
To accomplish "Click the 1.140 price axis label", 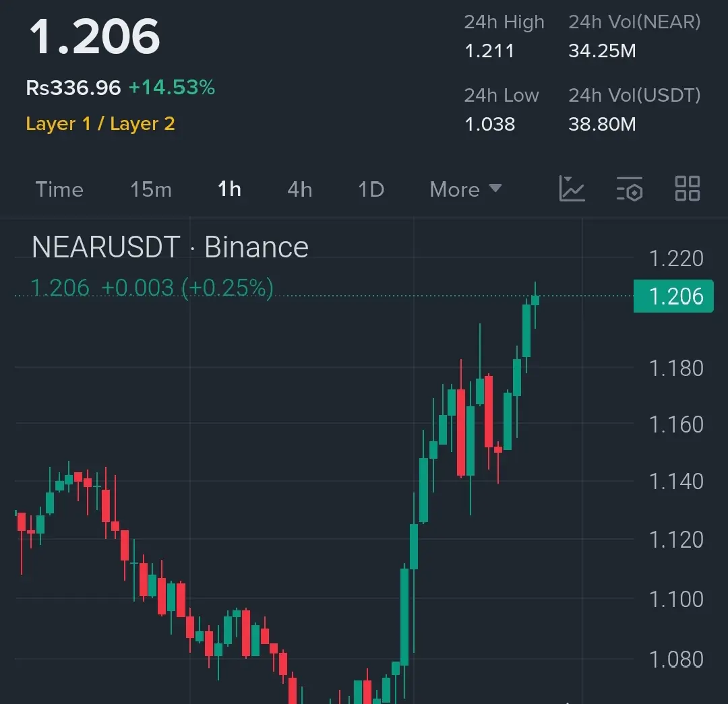I will [x=676, y=482].
